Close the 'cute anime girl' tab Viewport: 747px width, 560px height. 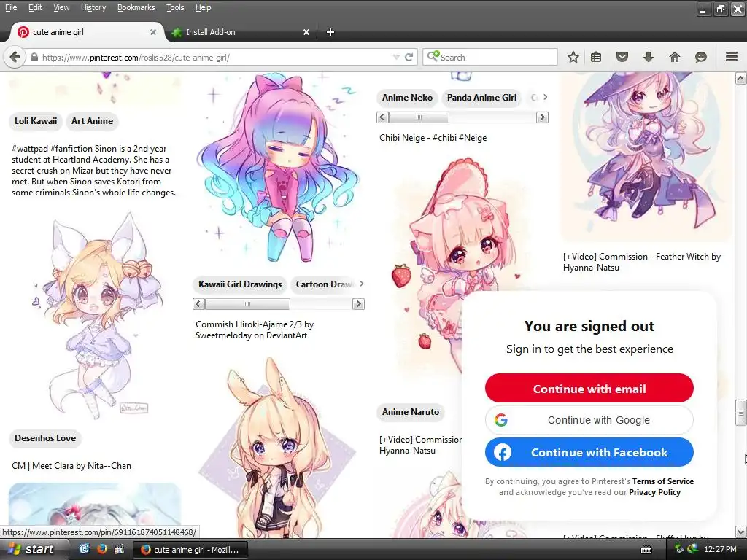tap(153, 32)
